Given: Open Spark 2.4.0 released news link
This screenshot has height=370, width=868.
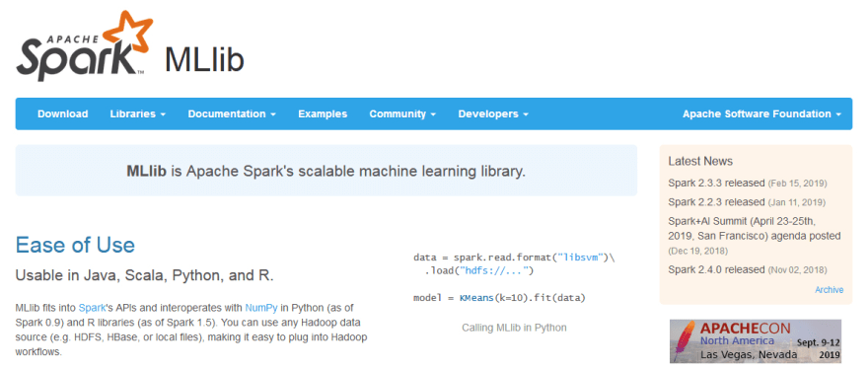Looking at the screenshot, I should (716, 269).
